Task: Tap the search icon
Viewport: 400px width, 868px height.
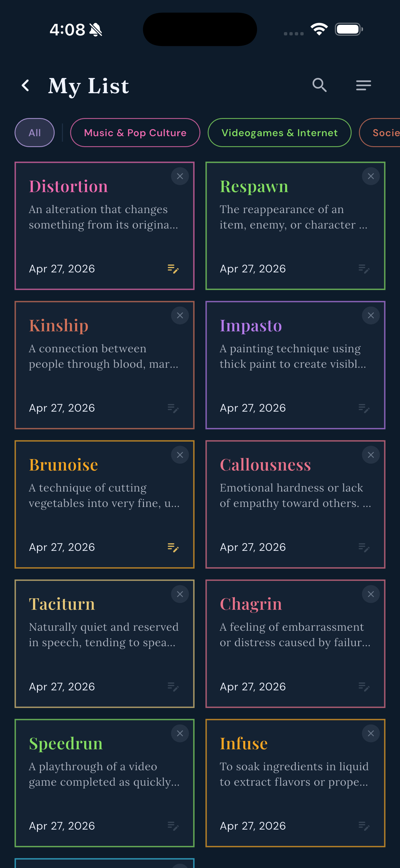Action: [320, 85]
